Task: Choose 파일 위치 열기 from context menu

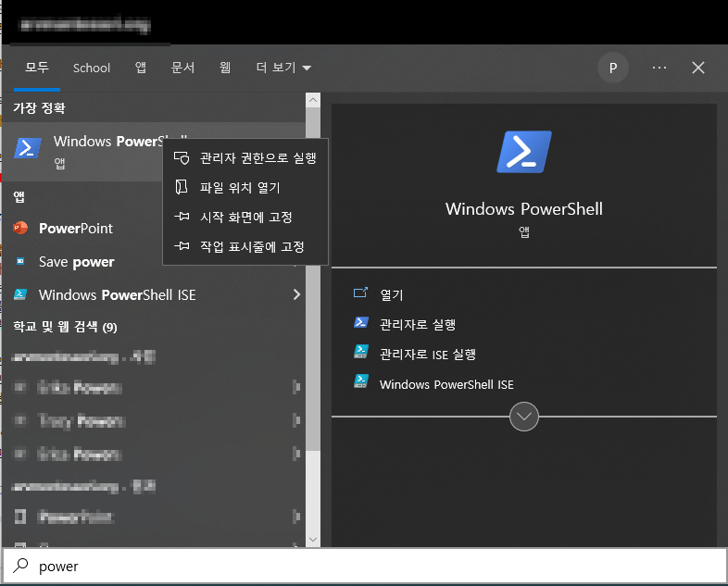Action: coord(245,187)
